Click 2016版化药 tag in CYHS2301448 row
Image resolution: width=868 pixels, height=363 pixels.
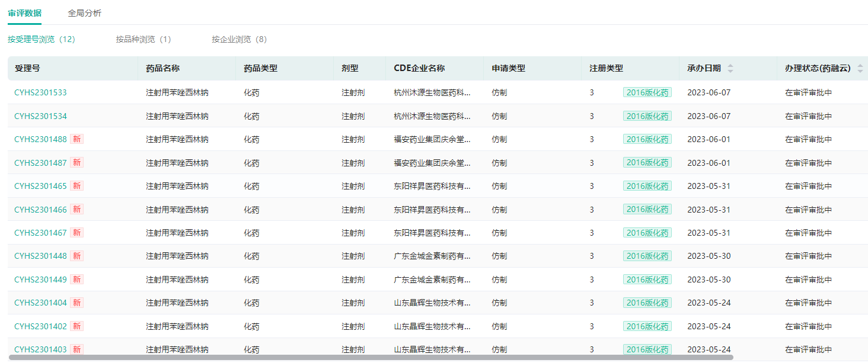(x=647, y=256)
